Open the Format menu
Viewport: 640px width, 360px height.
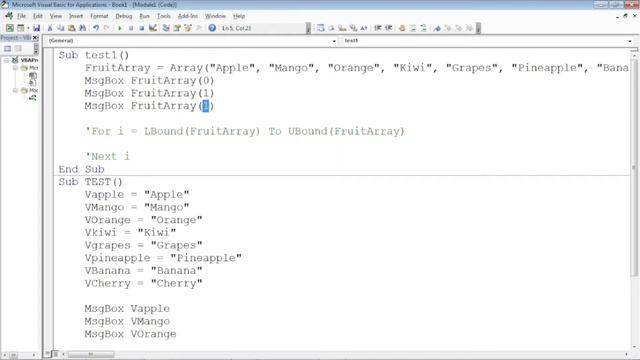pyautogui.click(x=99, y=16)
